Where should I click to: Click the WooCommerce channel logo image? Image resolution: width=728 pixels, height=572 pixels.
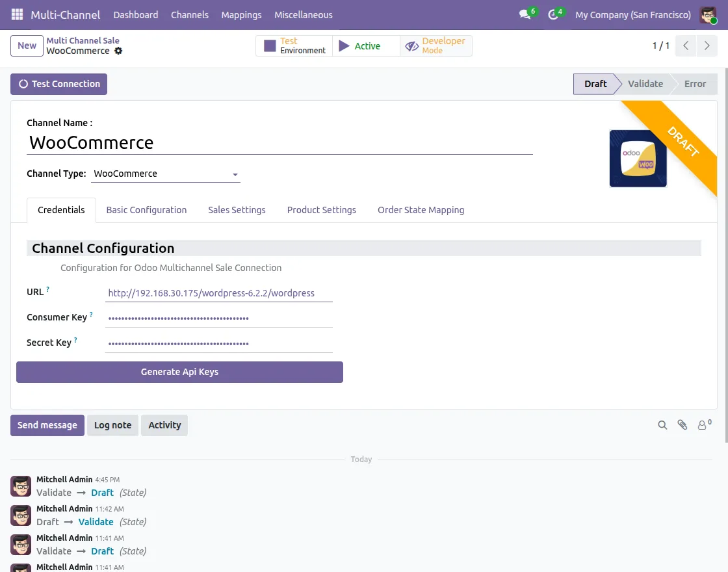(638, 159)
